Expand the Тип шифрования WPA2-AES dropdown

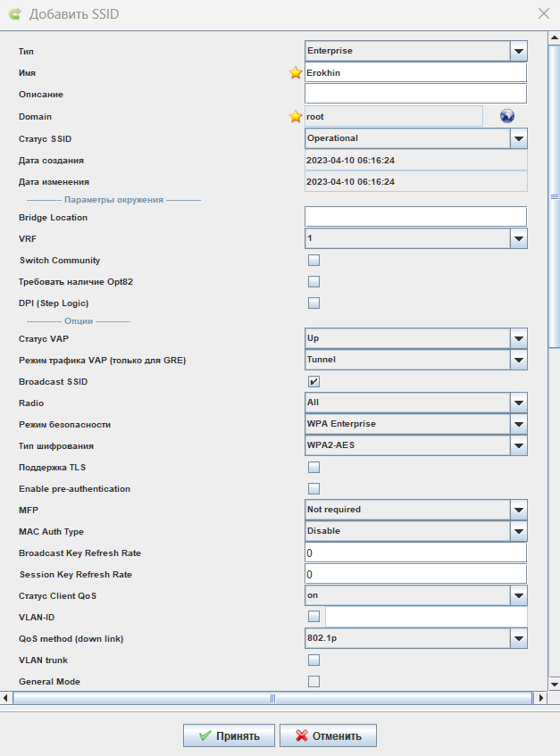pyautogui.click(x=416, y=445)
